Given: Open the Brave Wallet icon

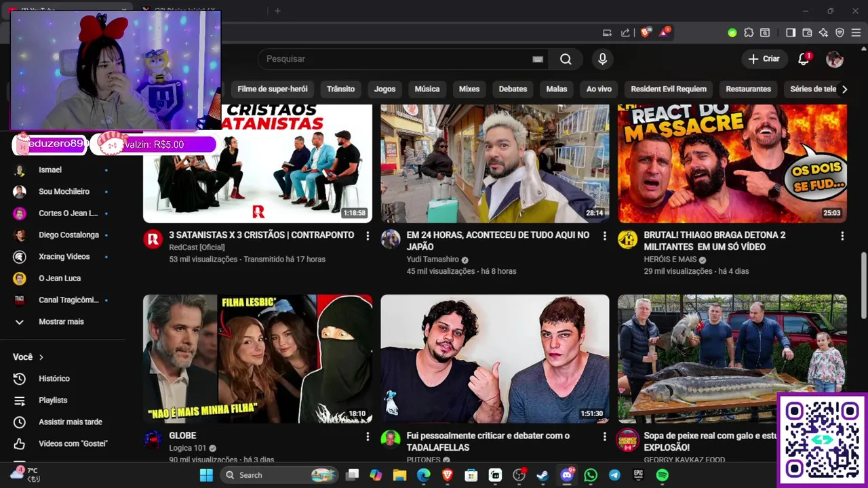Looking at the screenshot, I should (x=807, y=33).
